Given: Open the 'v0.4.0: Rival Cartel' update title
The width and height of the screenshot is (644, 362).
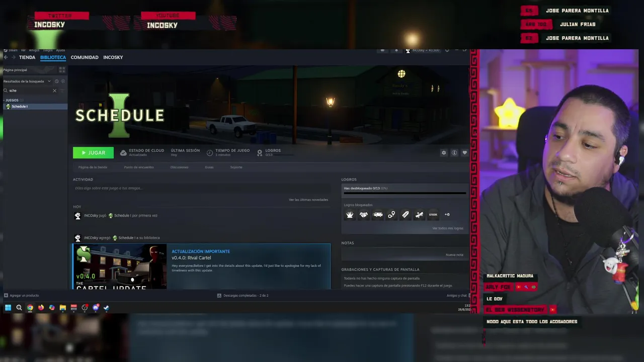Looking at the screenshot, I should tap(191, 258).
